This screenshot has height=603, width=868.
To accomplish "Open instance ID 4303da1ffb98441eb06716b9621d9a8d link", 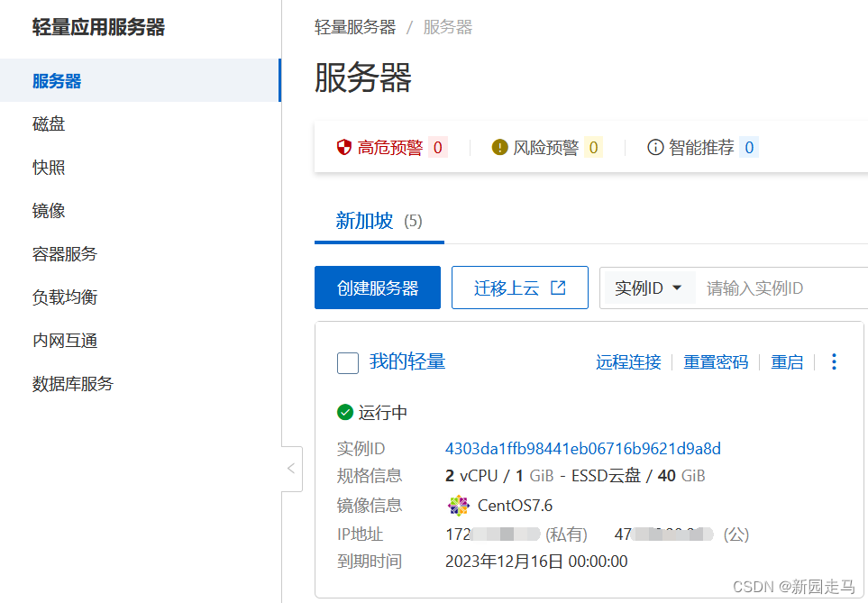I will click(x=583, y=448).
